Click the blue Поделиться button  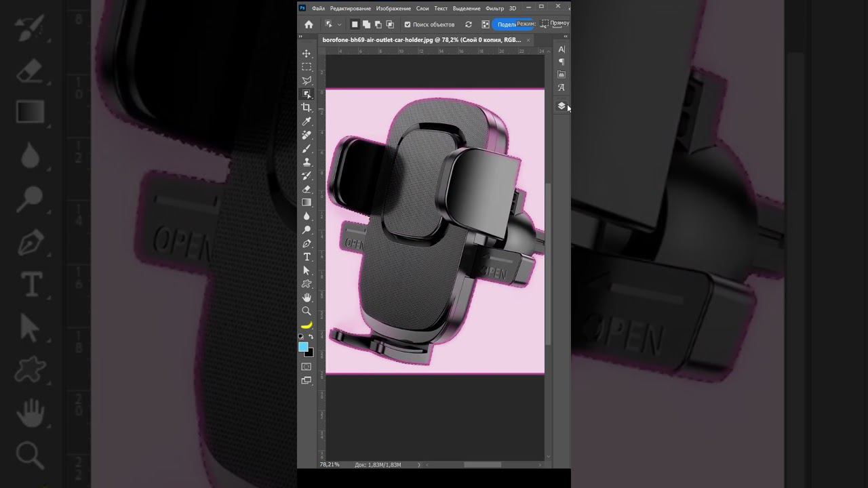click(x=507, y=24)
